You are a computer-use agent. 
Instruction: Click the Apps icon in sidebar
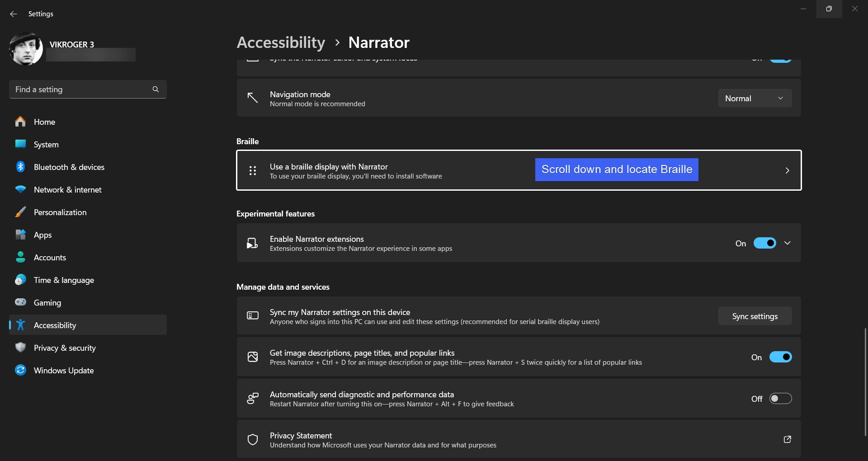point(20,234)
